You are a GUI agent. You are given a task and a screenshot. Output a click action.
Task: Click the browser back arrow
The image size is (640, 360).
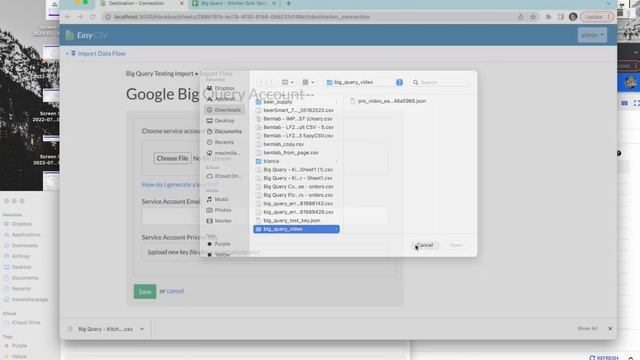tap(68, 17)
